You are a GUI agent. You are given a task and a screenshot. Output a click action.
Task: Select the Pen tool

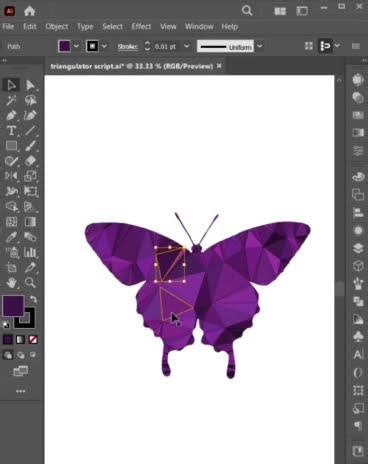[11, 116]
